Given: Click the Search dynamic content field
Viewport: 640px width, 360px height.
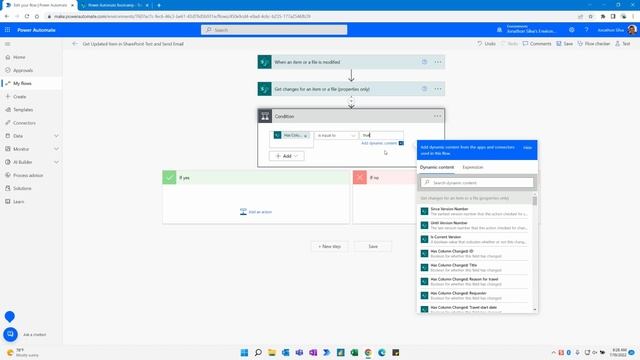Looking at the screenshot, I should (477, 183).
